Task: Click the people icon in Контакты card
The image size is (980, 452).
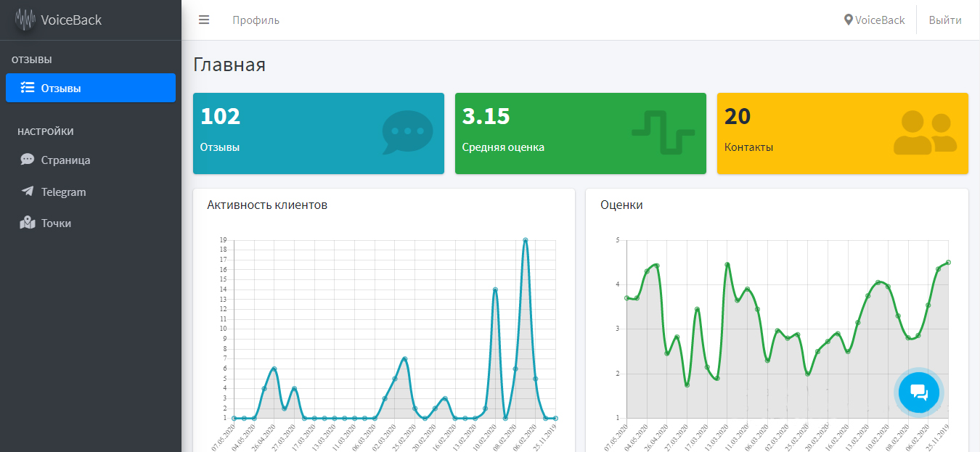Action: click(x=925, y=133)
